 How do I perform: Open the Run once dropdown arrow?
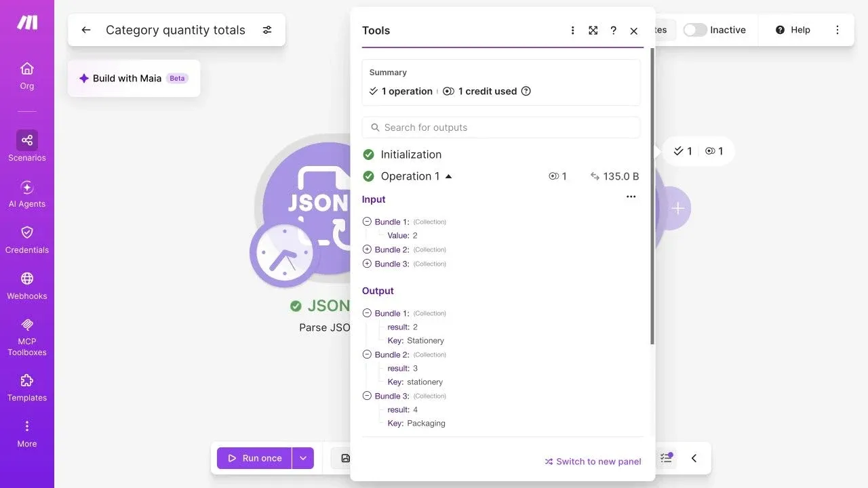pyautogui.click(x=303, y=458)
